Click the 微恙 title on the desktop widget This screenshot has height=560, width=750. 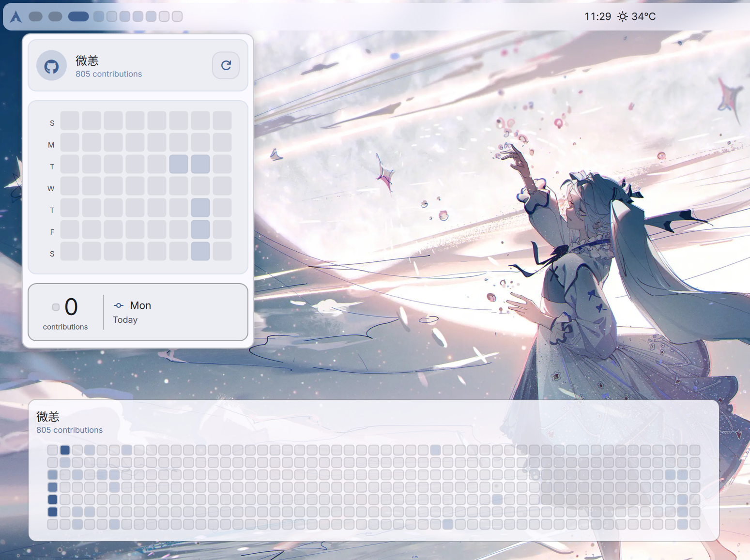click(x=48, y=417)
